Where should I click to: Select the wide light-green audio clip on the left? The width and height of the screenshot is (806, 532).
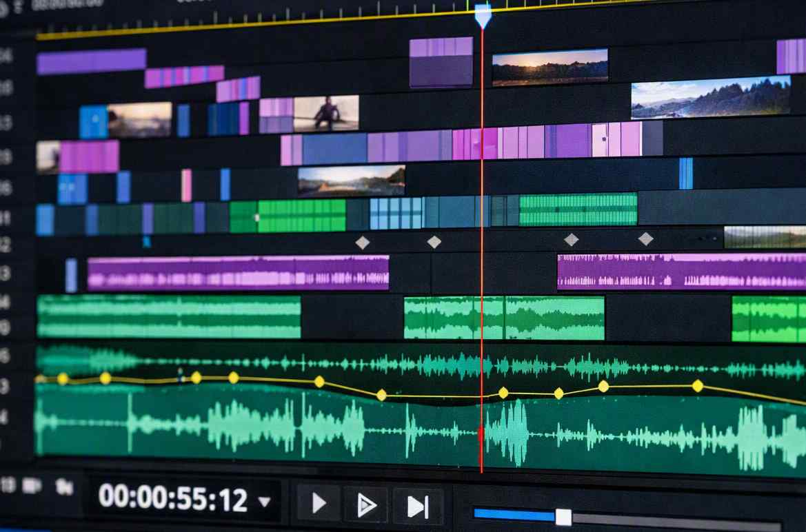coord(169,316)
